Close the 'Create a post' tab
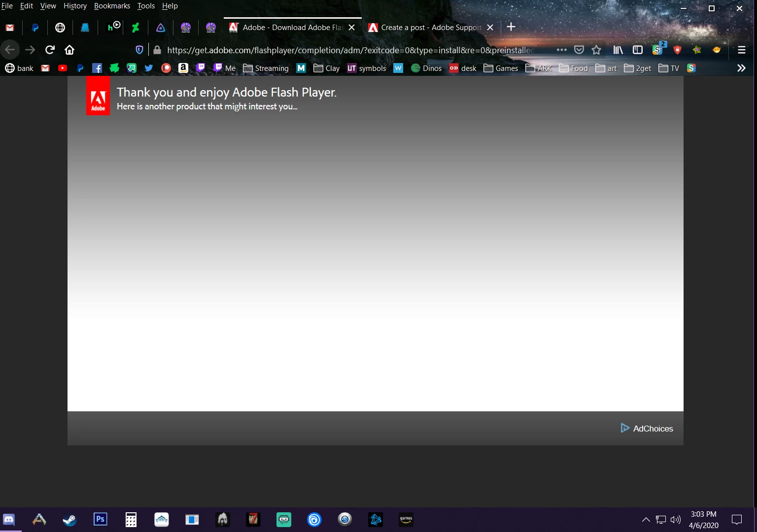The width and height of the screenshot is (757, 532). [490, 28]
